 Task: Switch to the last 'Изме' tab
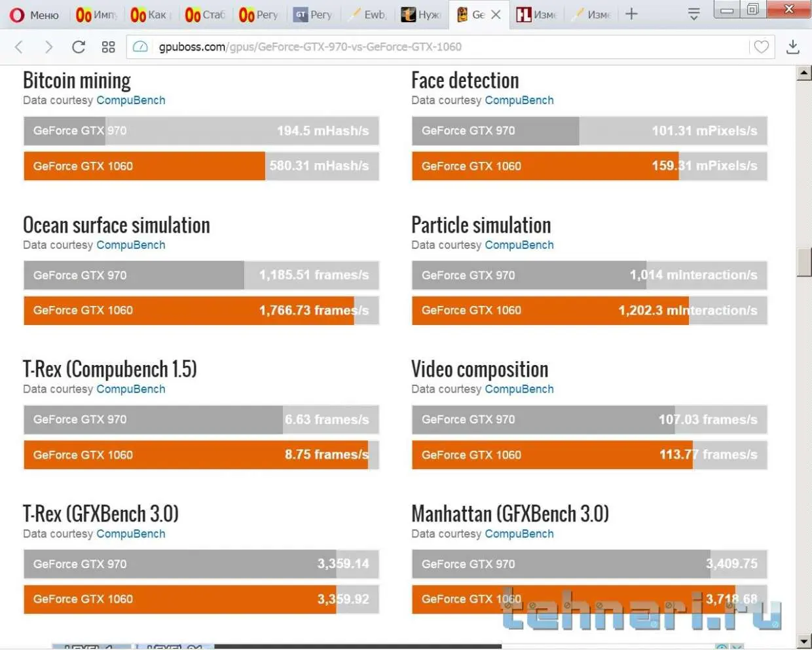(590, 14)
